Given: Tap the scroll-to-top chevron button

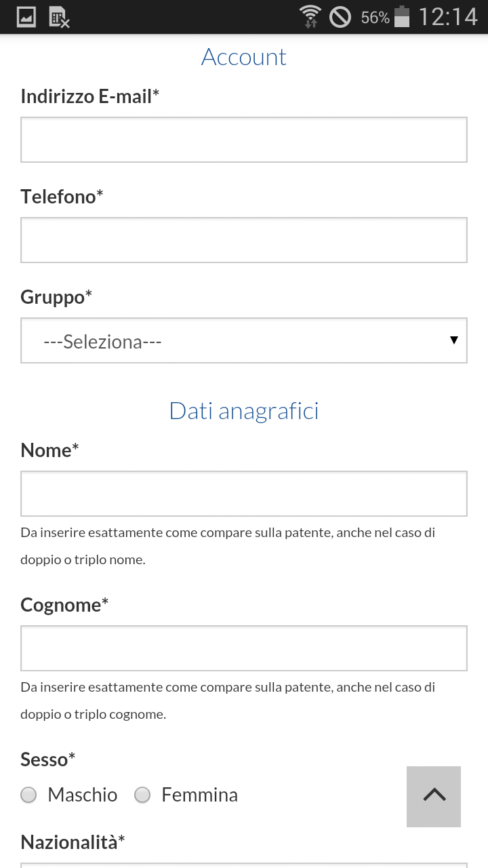Looking at the screenshot, I should pyautogui.click(x=434, y=796).
